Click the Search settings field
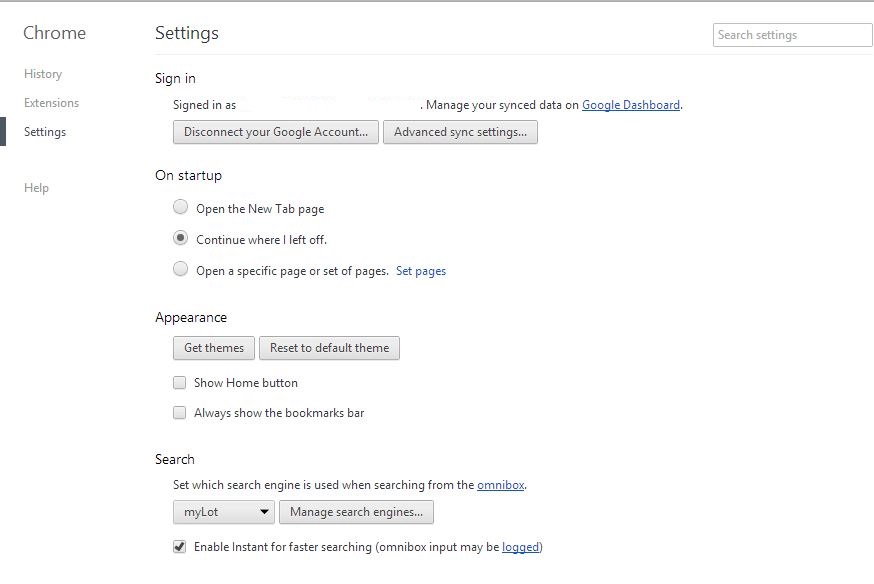The image size is (874, 584). click(x=792, y=35)
